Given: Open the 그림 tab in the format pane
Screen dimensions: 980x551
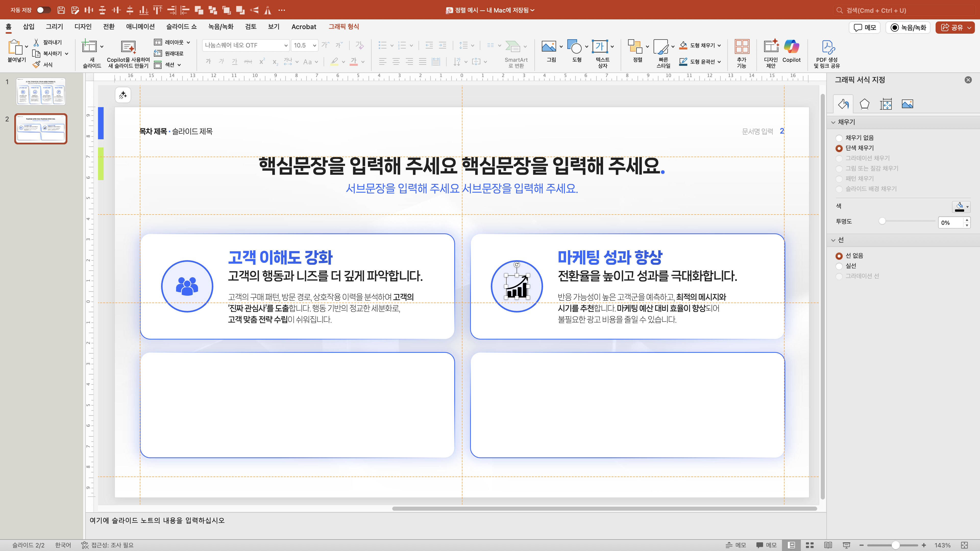Looking at the screenshot, I should [907, 104].
